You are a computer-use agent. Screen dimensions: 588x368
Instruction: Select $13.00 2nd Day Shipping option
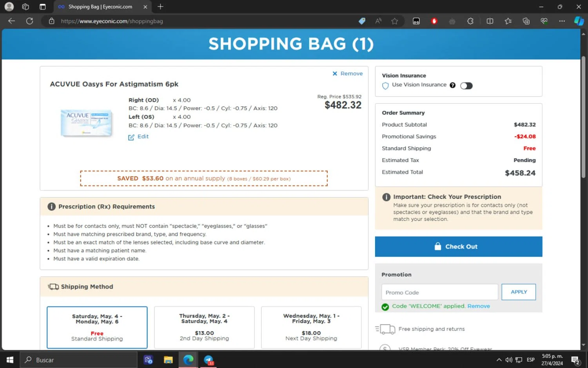click(204, 327)
